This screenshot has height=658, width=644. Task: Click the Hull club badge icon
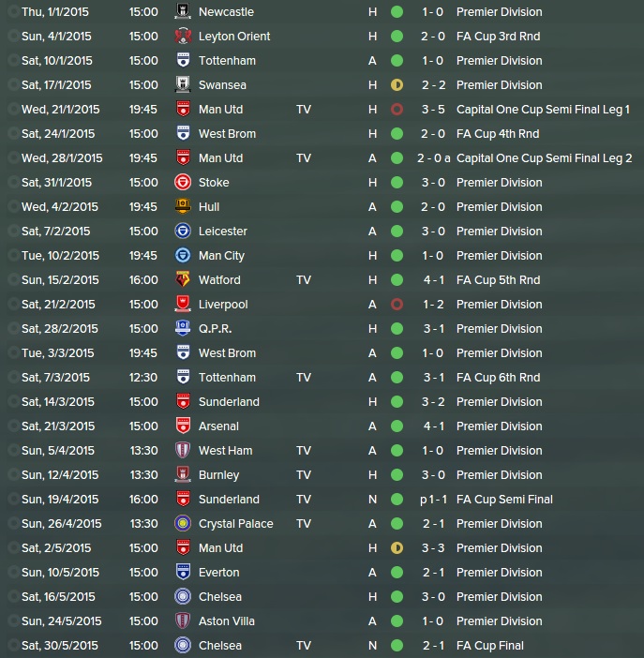tap(183, 206)
